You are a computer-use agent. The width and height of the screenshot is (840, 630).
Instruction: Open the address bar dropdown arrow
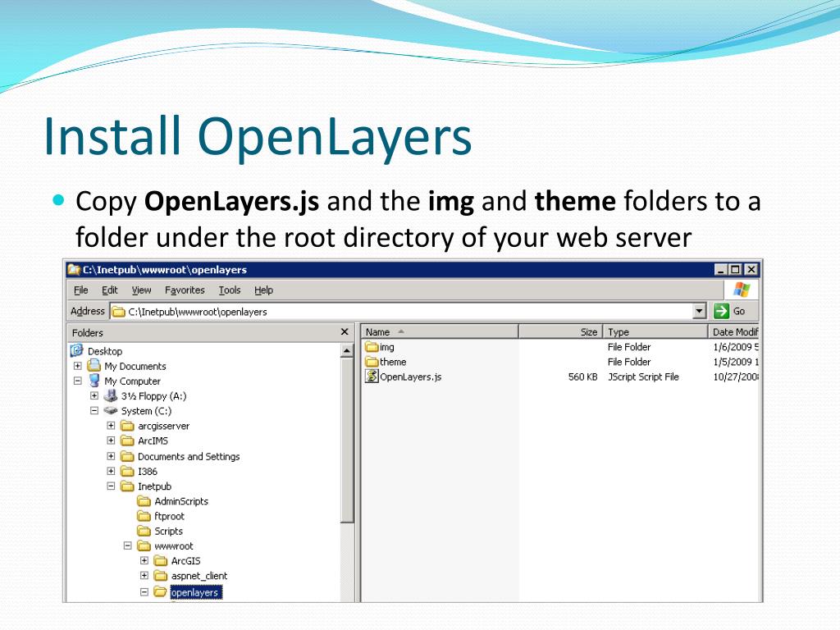pos(699,311)
